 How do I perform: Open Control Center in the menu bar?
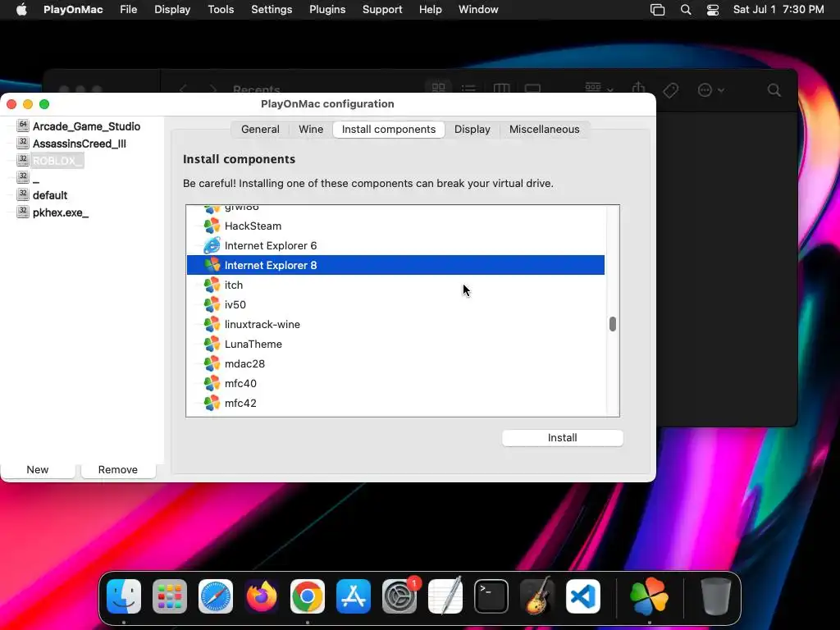(713, 10)
